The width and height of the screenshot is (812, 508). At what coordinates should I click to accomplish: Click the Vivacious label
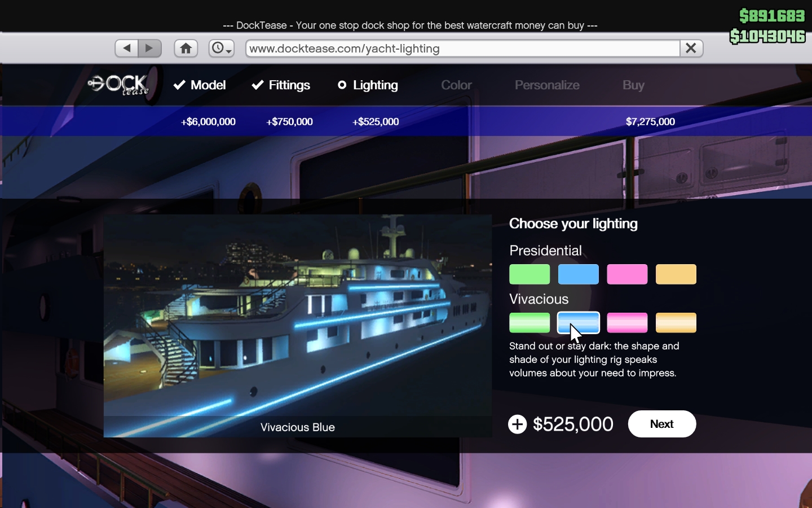(539, 299)
